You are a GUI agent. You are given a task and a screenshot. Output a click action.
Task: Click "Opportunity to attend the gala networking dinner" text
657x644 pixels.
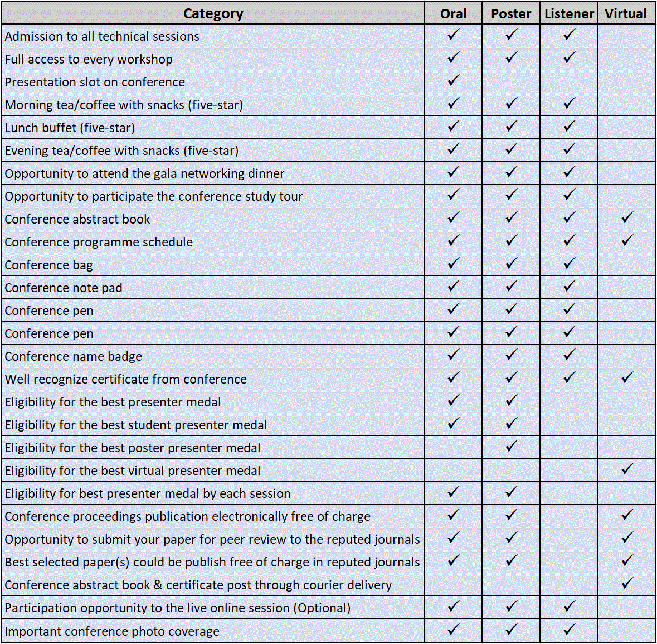tap(144, 173)
